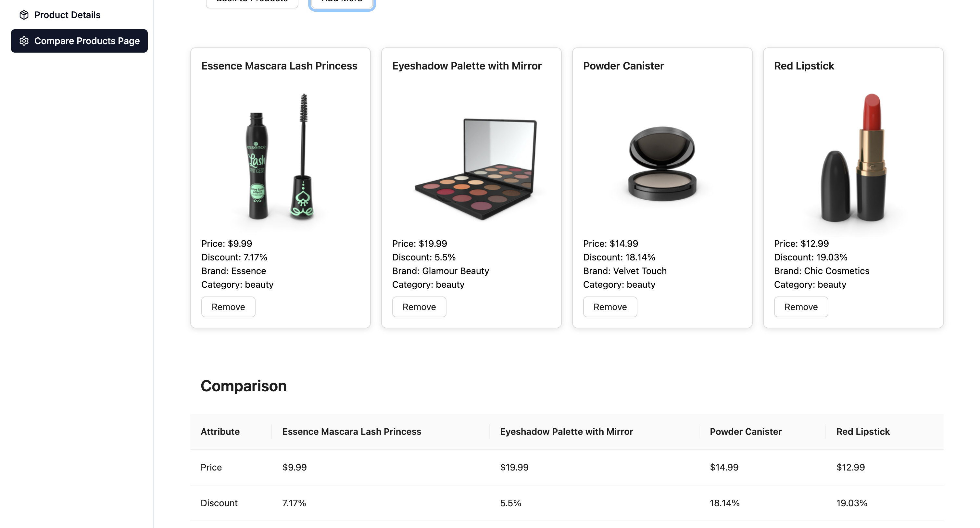Viewport: 980px width, 528px height.
Task: Remove the Eyeshadow Palette with Mirror
Action: click(419, 307)
